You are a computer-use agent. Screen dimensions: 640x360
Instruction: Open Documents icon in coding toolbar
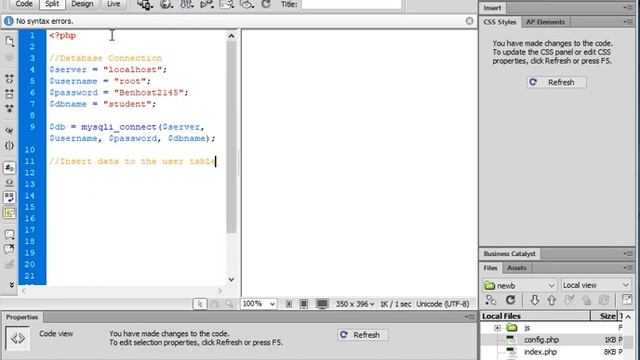tap(9, 41)
